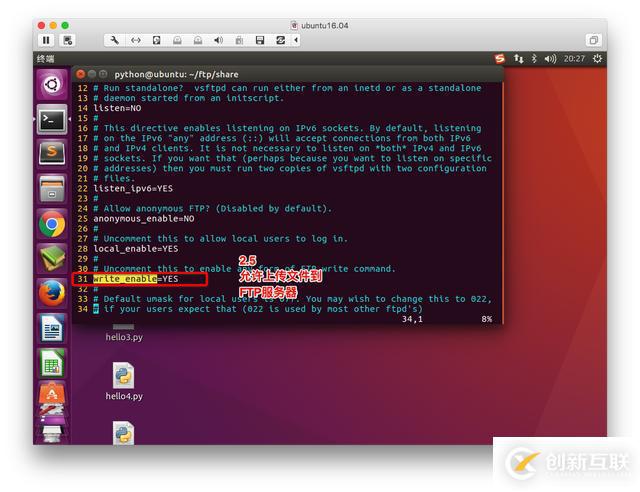
Task: Open LibreOffice Writer from launcher
Action: click(52, 328)
